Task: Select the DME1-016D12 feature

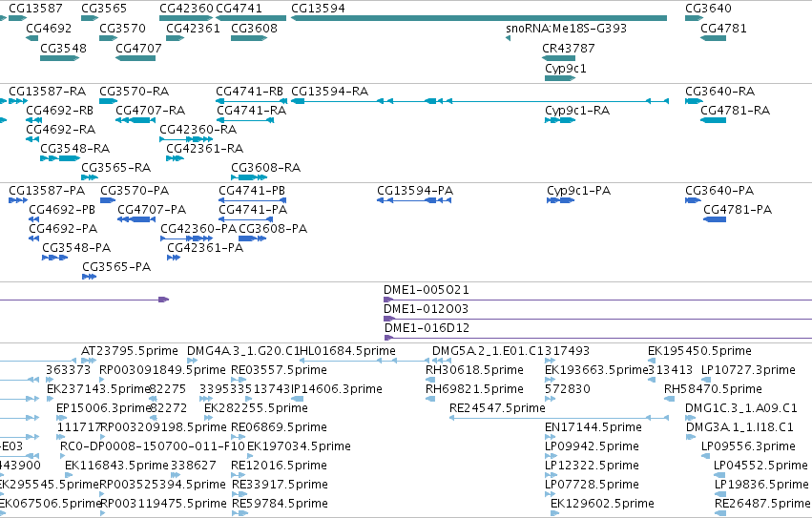Action: pos(597,338)
